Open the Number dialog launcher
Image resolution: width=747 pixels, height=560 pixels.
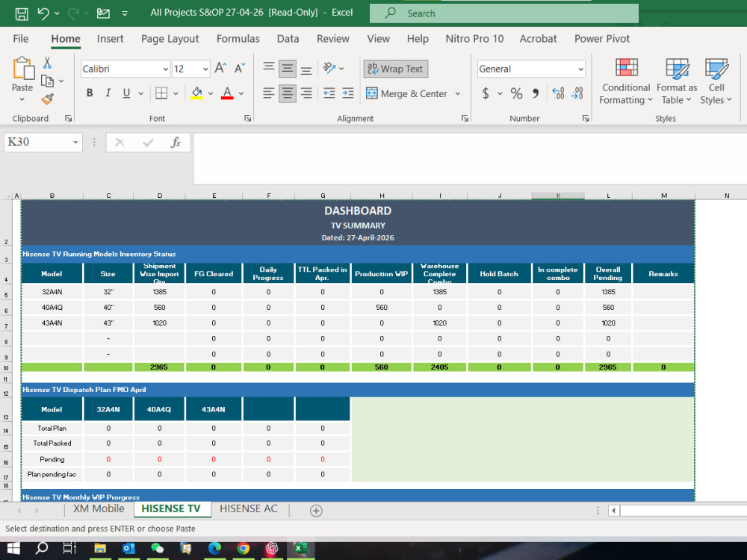(x=586, y=119)
